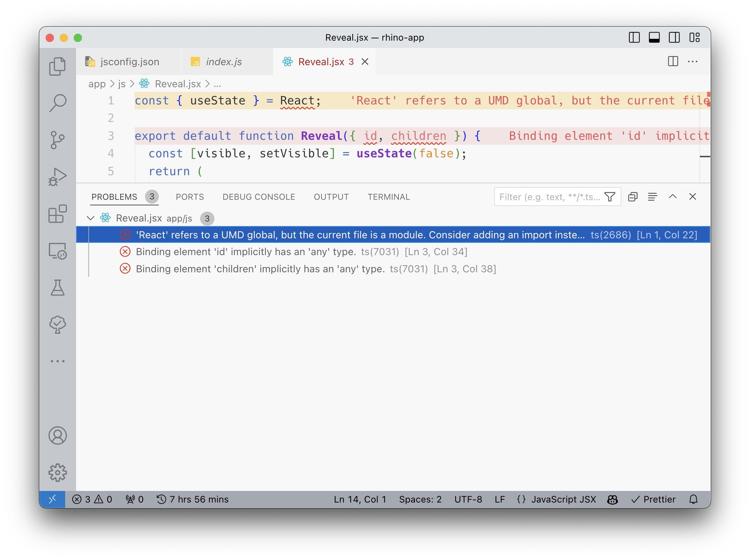Open the Copilot status icon
This screenshot has width=750, height=560.
[x=612, y=499]
